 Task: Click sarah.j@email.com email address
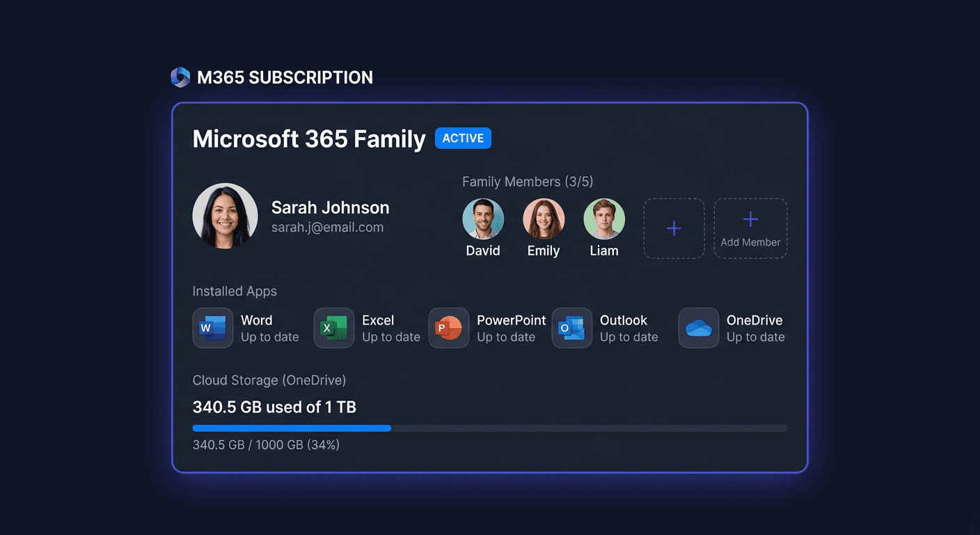click(328, 227)
